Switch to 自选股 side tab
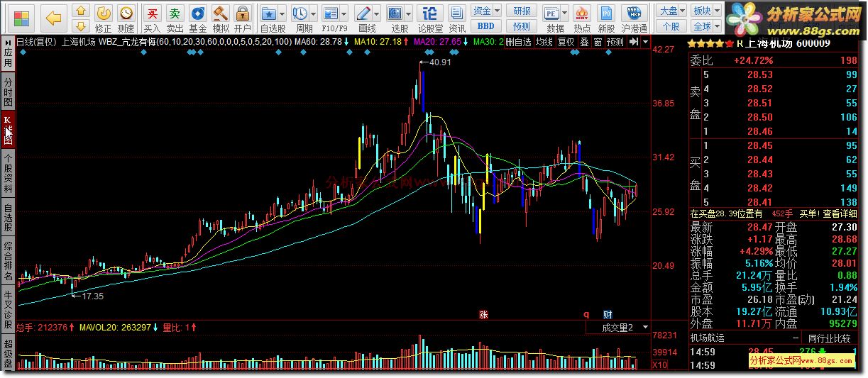Screen dimensions: 868x378 [8, 218]
